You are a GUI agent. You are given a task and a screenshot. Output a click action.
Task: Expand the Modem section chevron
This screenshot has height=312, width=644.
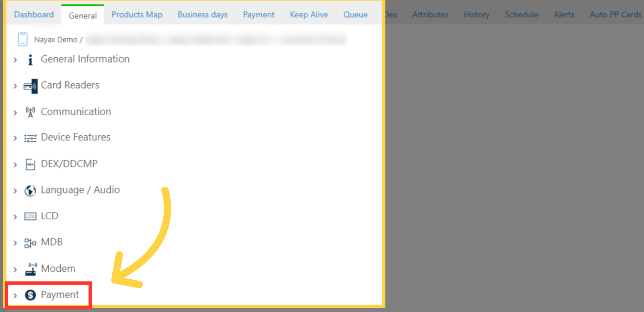tap(15, 269)
